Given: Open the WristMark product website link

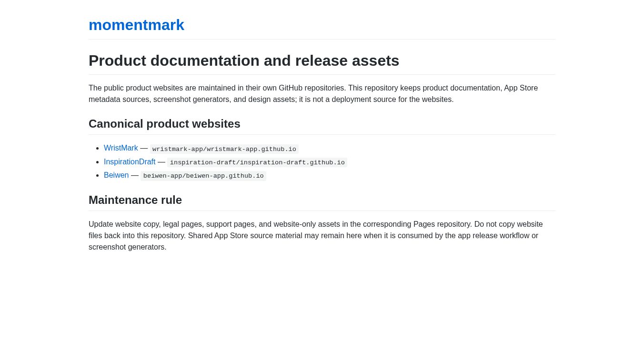Looking at the screenshot, I should click(121, 148).
